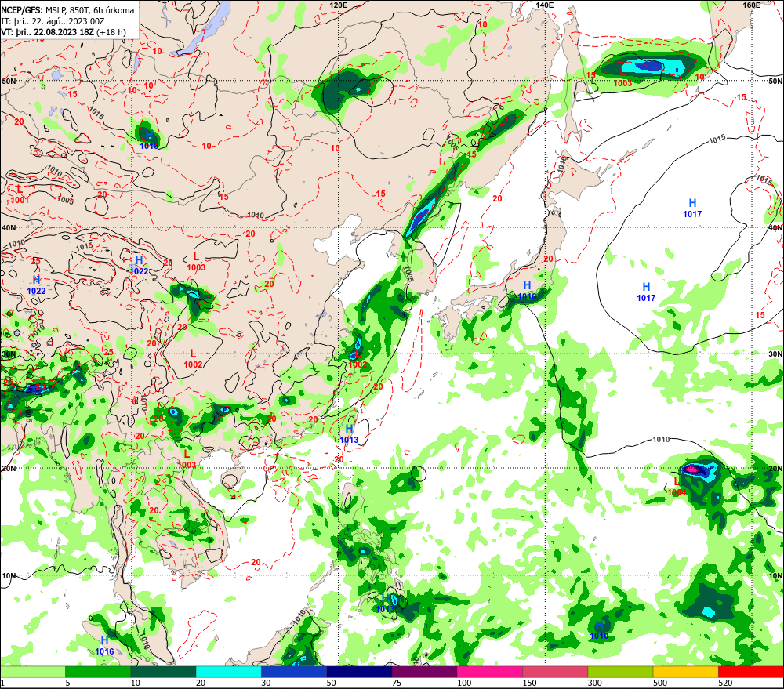The height and width of the screenshot is (689, 784).
Task: Click the 160E longitude label
Action: pyautogui.click(x=751, y=5)
